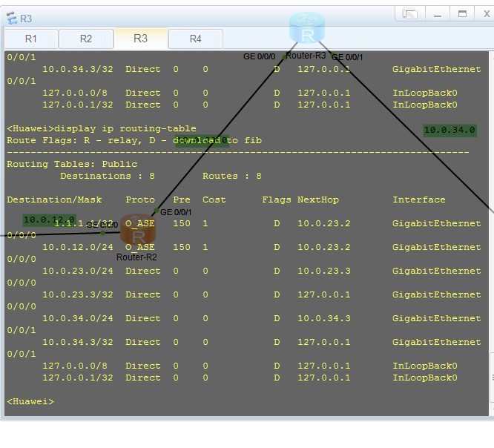This screenshot has height=448, width=494.
Task: Click the 'display ip routing-table' command line
Action: [x=102, y=128]
